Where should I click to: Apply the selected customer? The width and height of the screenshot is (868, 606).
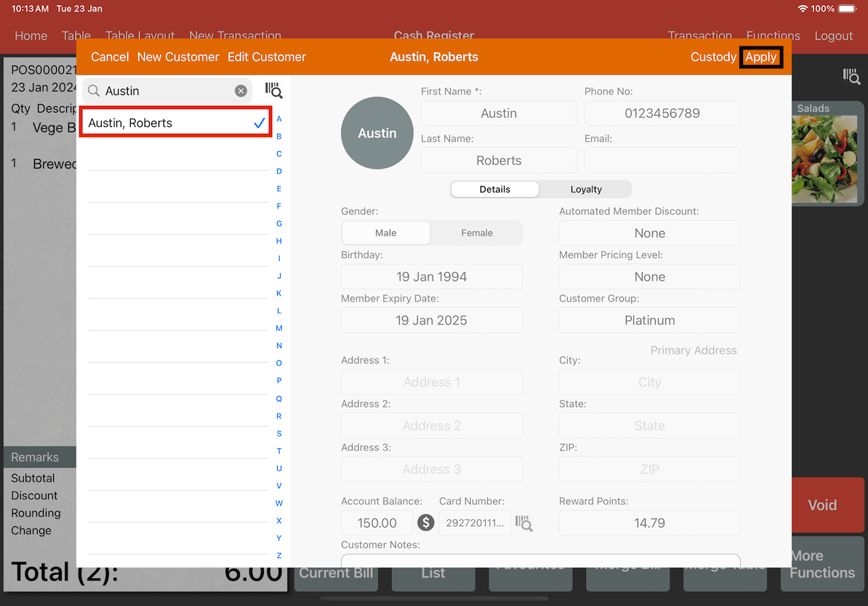761,57
